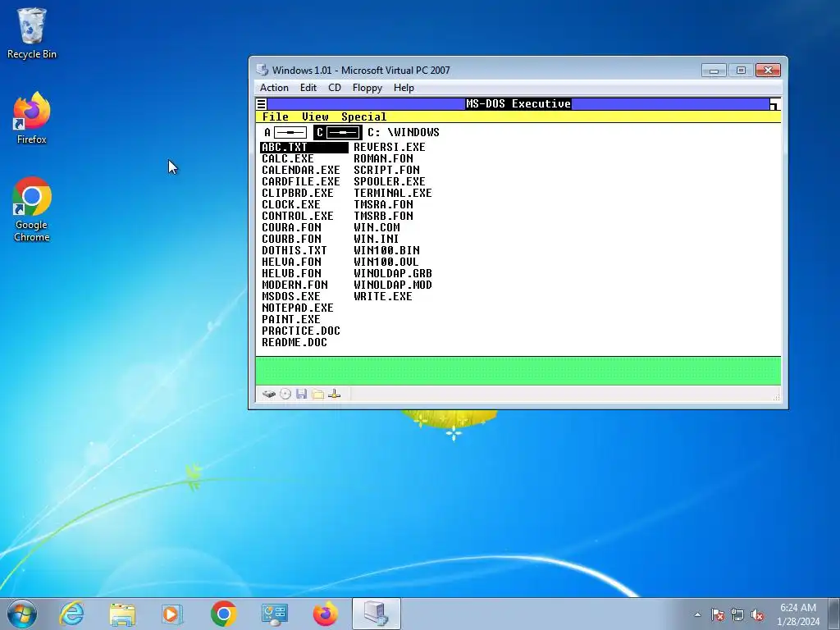This screenshot has height=630, width=840.
Task: Open Windows Media Player from the taskbar
Action: coord(172,614)
